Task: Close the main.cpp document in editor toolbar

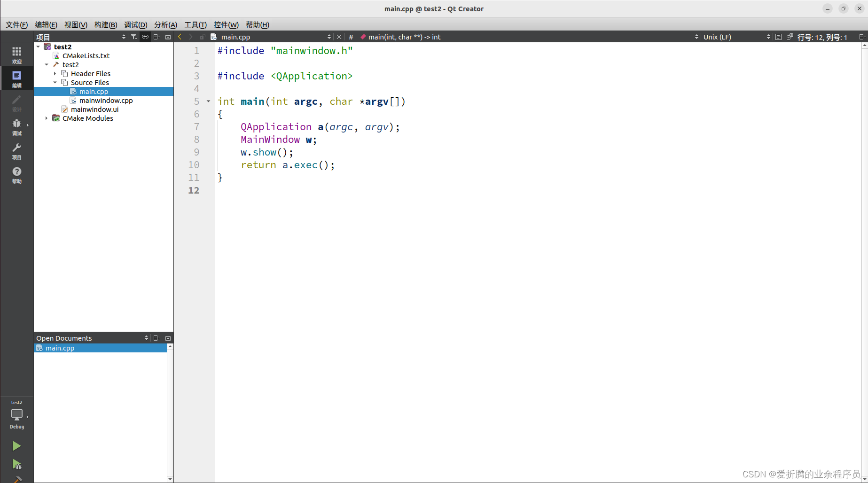Action: point(339,37)
